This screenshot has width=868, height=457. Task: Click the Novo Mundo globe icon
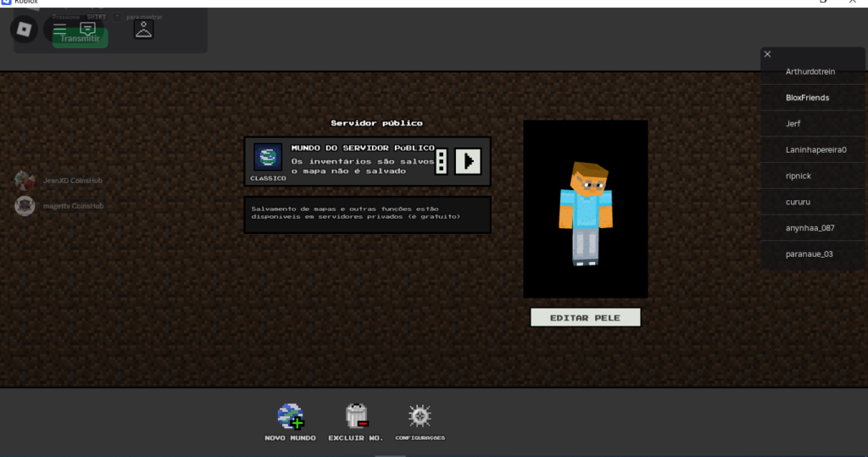(290, 416)
